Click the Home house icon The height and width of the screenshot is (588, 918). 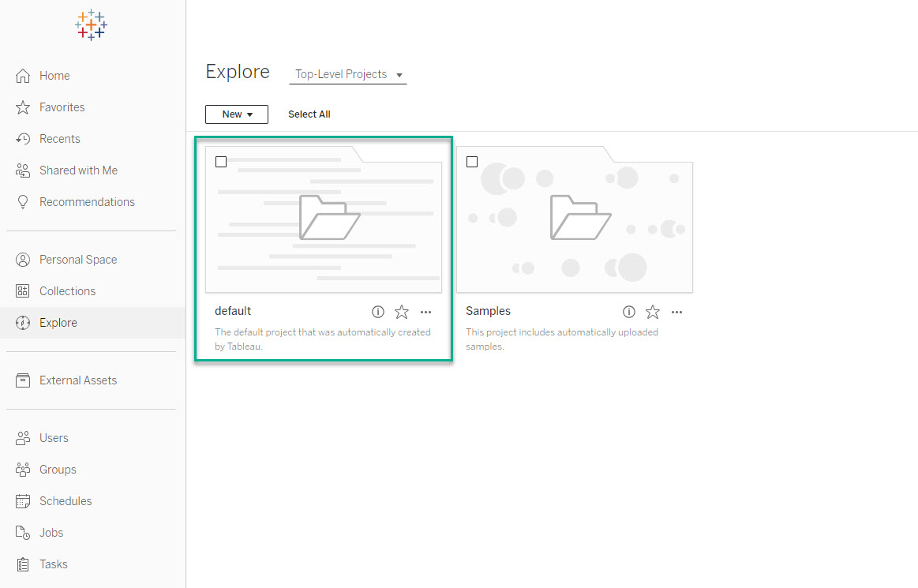(x=23, y=76)
